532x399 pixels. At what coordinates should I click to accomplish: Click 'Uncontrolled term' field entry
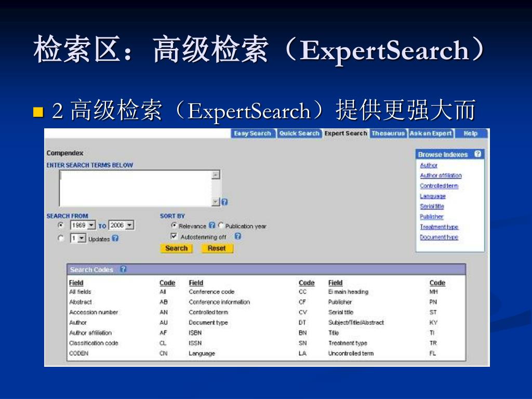click(x=351, y=353)
